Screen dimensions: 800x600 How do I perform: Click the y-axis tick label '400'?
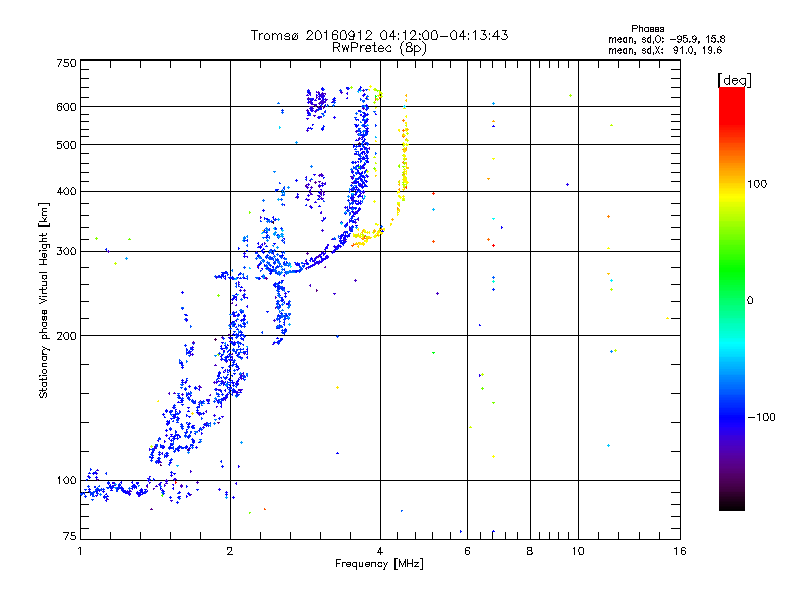[66, 191]
